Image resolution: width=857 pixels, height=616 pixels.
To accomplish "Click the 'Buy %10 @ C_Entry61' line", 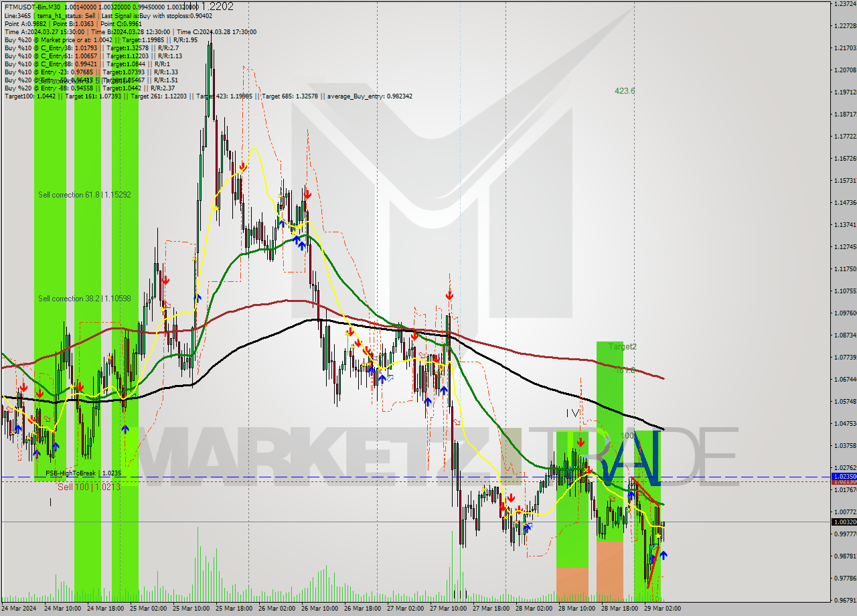I will pyautogui.click(x=93, y=56).
